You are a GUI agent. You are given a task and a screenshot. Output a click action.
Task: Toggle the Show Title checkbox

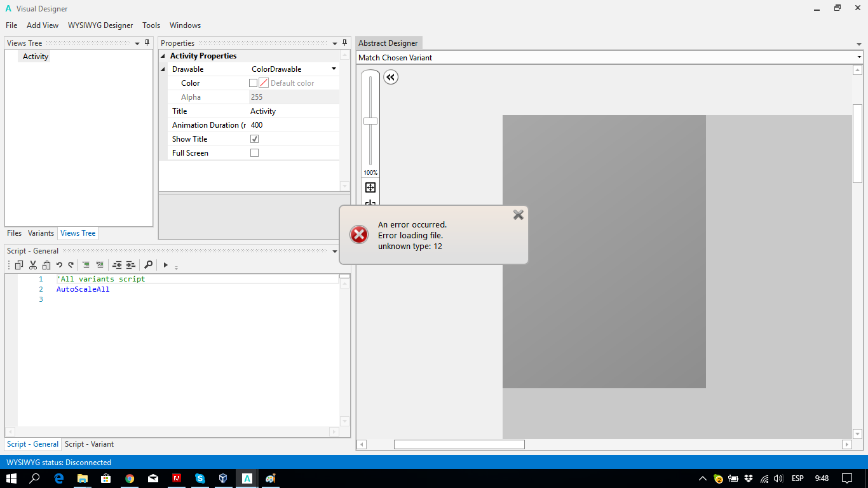point(254,139)
